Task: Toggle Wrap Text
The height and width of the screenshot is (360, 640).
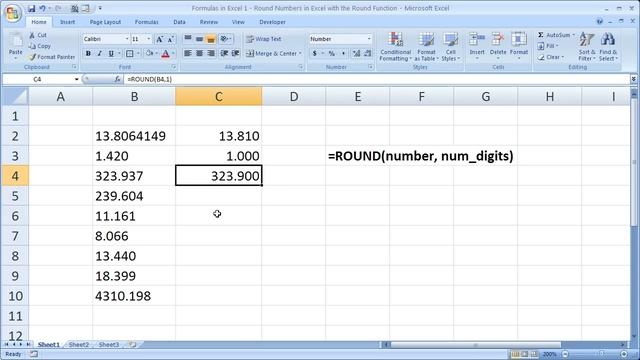Action: pos(264,39)
